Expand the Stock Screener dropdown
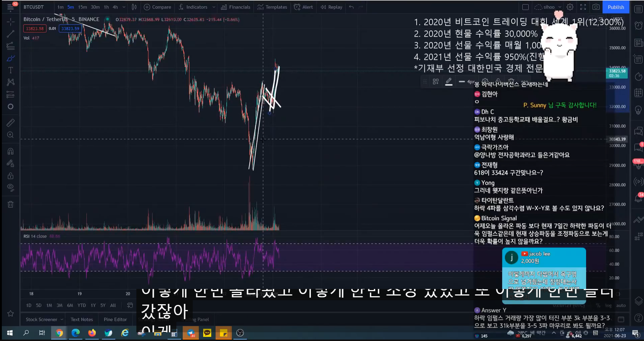Screen dimensions: 644x341 pos(62,320)
